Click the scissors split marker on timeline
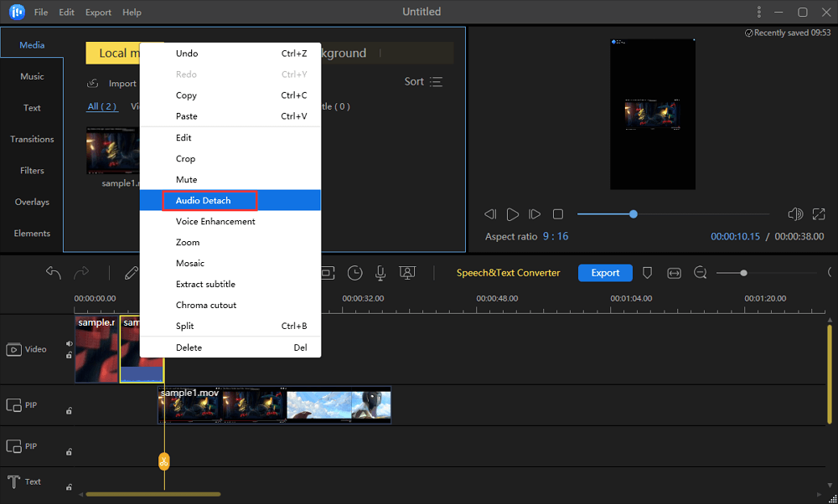This screenshot has height=504, width=838. tap(163, 461)
